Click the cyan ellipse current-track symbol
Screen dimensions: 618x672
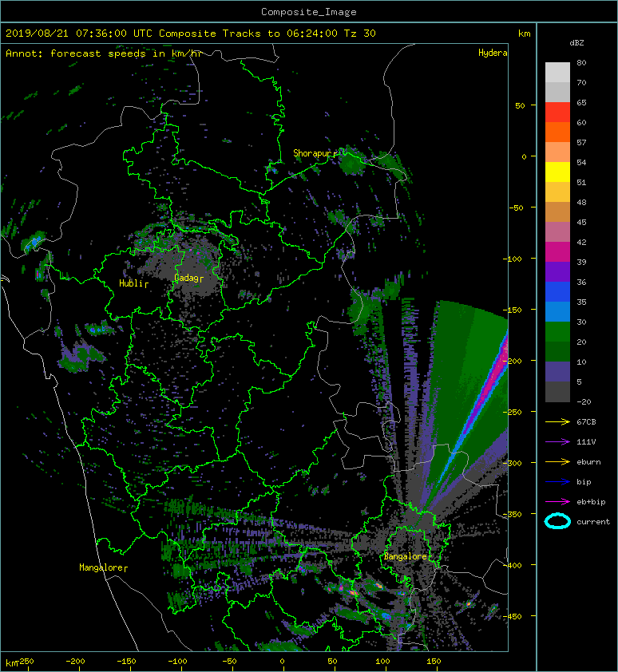pos(557,521)
